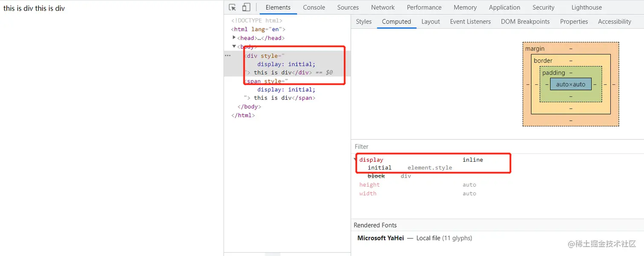Click the Rendered Fonts heading
Screen dimensions: 644x256
tap(375, 225)
